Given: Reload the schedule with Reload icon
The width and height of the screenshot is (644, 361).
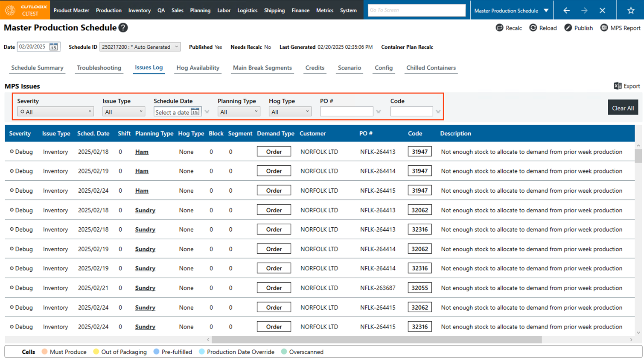Looking at the screenshot, I should click(x=533, y=28).
